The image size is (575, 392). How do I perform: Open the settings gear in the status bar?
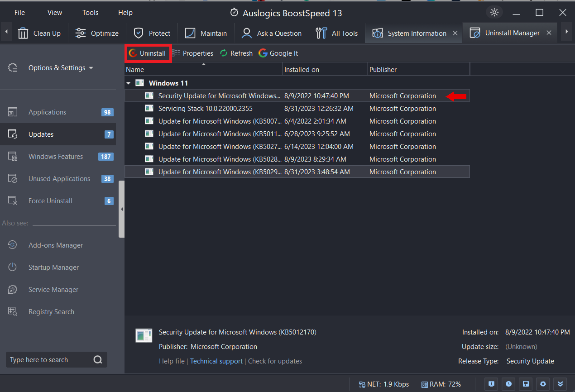tap(543, 384)
